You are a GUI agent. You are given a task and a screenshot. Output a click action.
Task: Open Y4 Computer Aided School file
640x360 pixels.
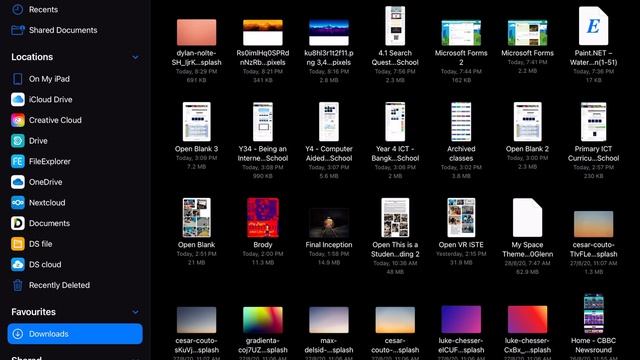click(329, 122)
